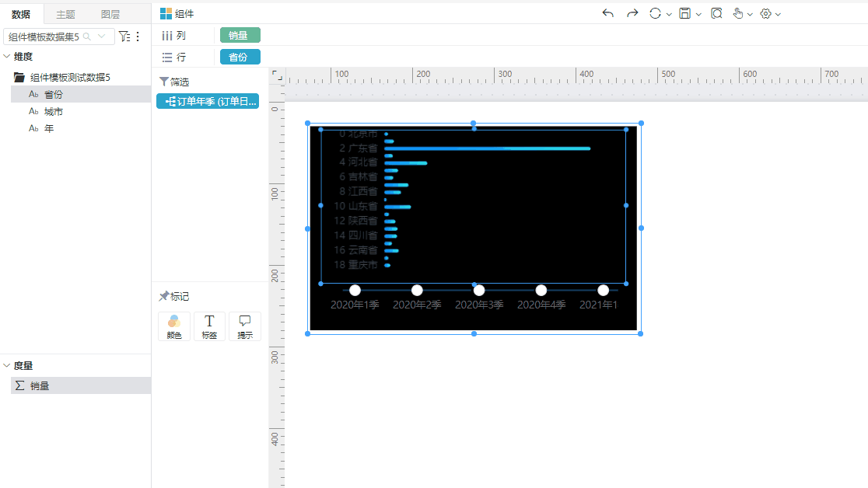Viewport: 868px width, 488px height.
Task: Click the ruler origin corner icon
Action: (x=277, y=75)
